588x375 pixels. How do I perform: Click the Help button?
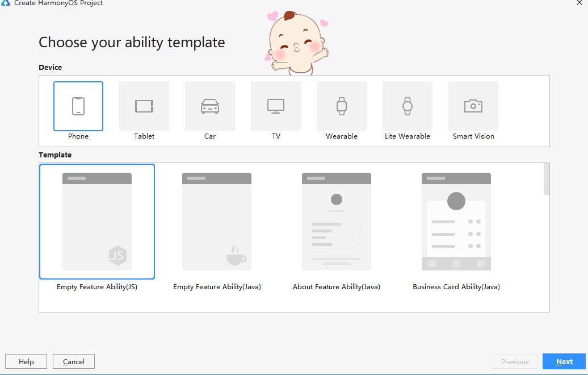(x=26, y=361)
